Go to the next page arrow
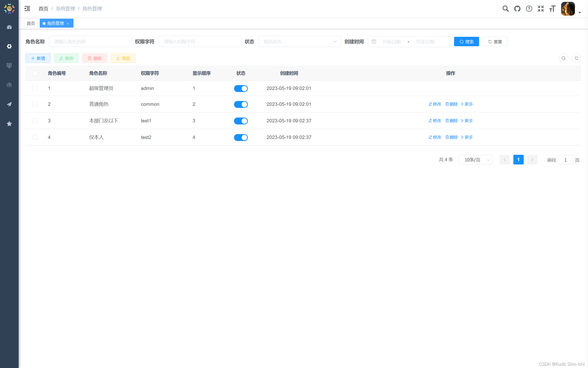Image resolution: width=588 pixels, height=368 pixels. point(532,160)
